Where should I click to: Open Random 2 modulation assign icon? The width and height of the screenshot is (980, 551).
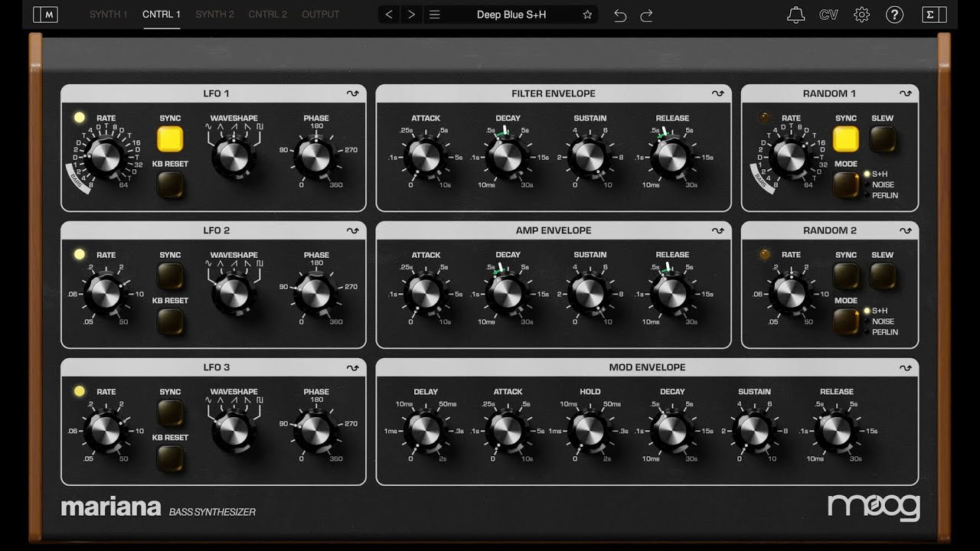click(x=905, y=230)
